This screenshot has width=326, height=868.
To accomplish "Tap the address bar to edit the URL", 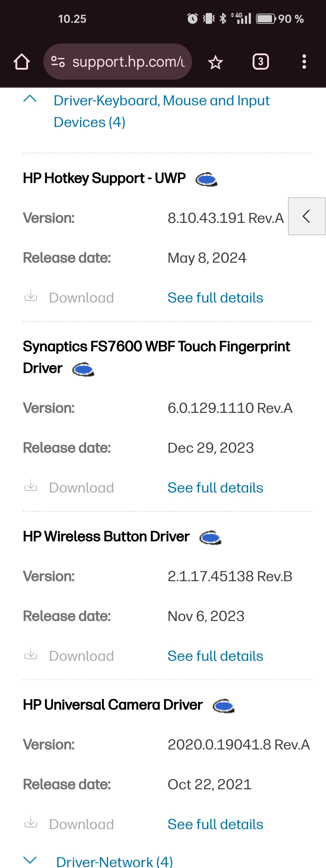I will pos(128,61).
